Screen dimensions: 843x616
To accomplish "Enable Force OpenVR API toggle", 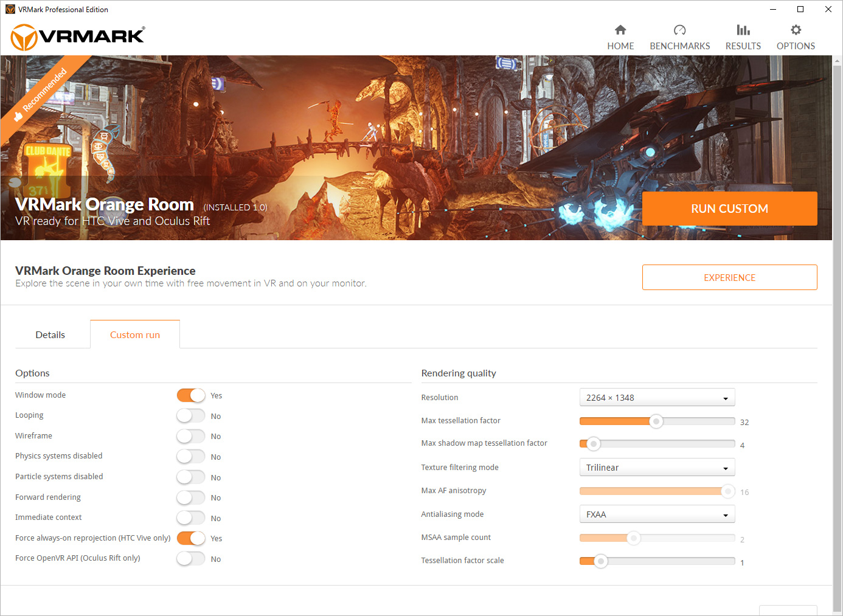I will pyautogui.click(x=191, y=559).
